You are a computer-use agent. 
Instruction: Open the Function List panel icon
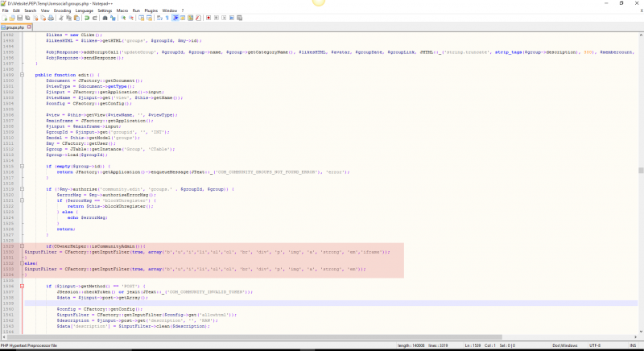(x=198, y=18)
